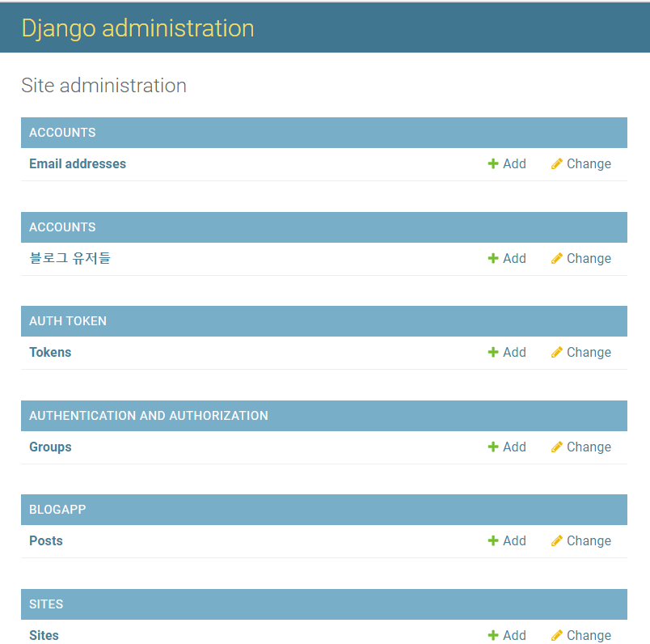Select Change text for Groups
Screen dimensions: 650x644
pos(589,447)
